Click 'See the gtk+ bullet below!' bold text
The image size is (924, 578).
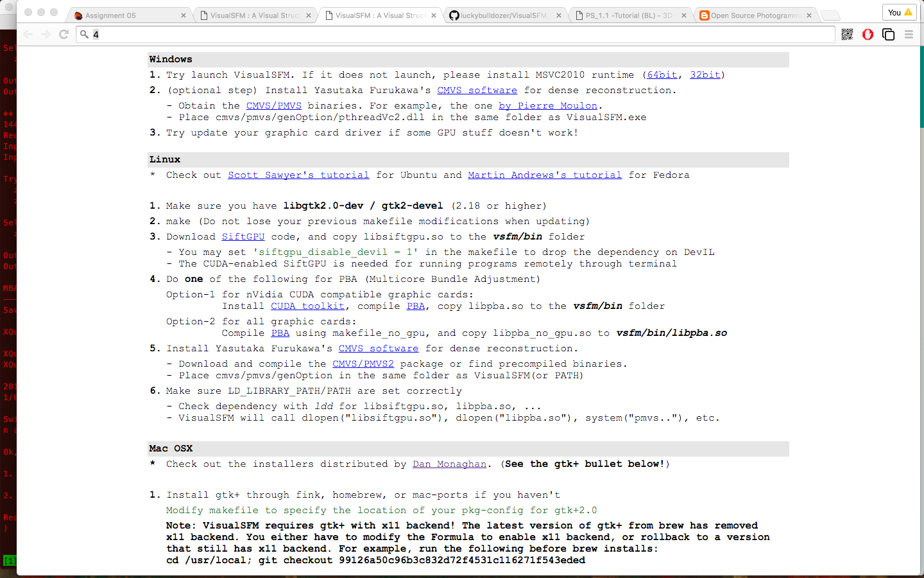point(585,464)
